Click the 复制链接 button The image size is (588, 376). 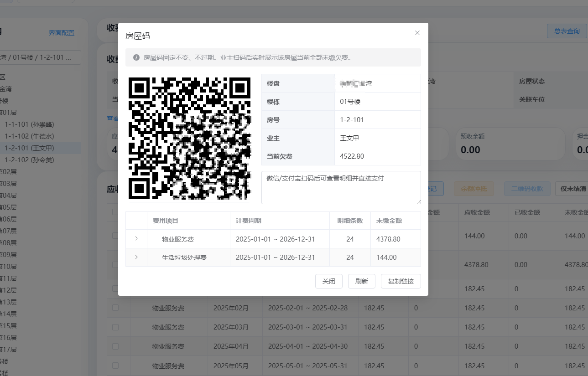(x=401, y=281)
